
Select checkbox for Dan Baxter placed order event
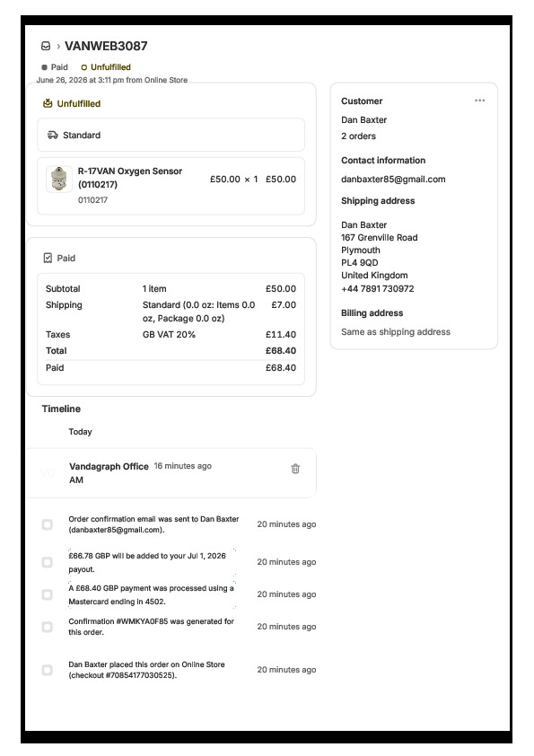coord(48,670)
